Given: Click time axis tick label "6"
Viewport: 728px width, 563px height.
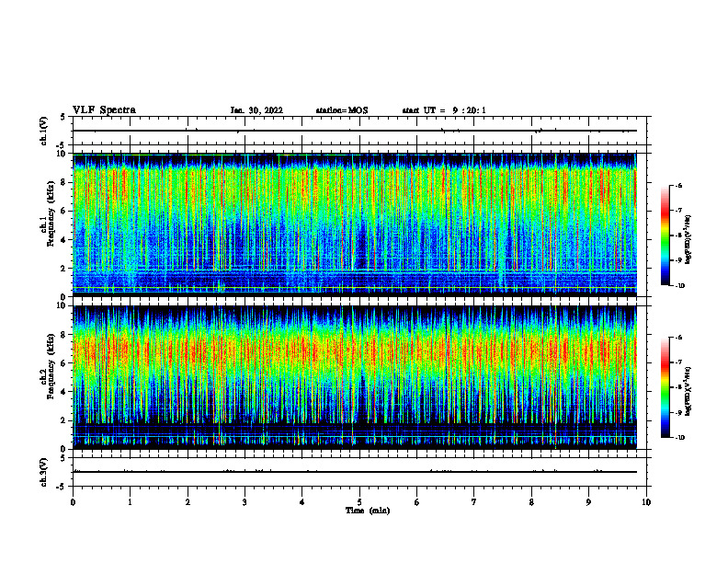Looking at the screenshot, I should coord(417,502).
